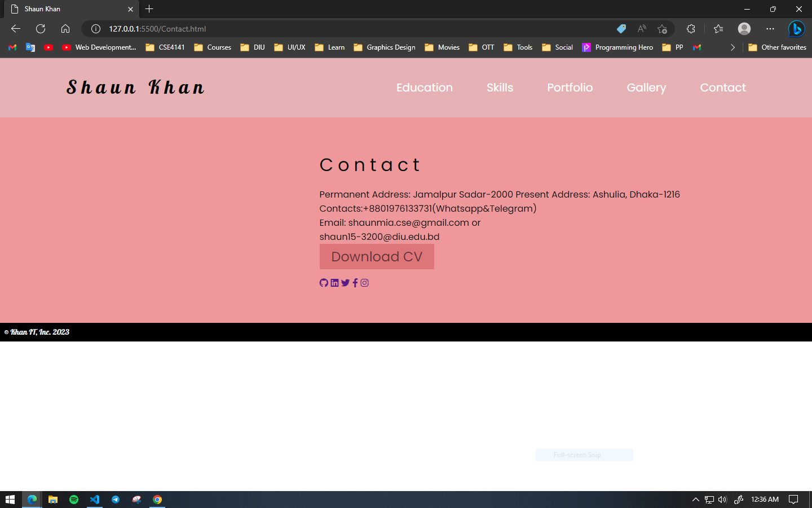
Task: Click the Bing button in the browser corner
Action: [x=796, y=29]
